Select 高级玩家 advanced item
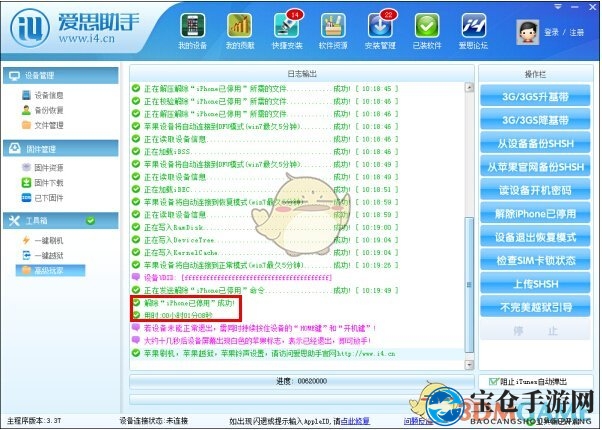The image size is (602, 430). coord(50,270)
